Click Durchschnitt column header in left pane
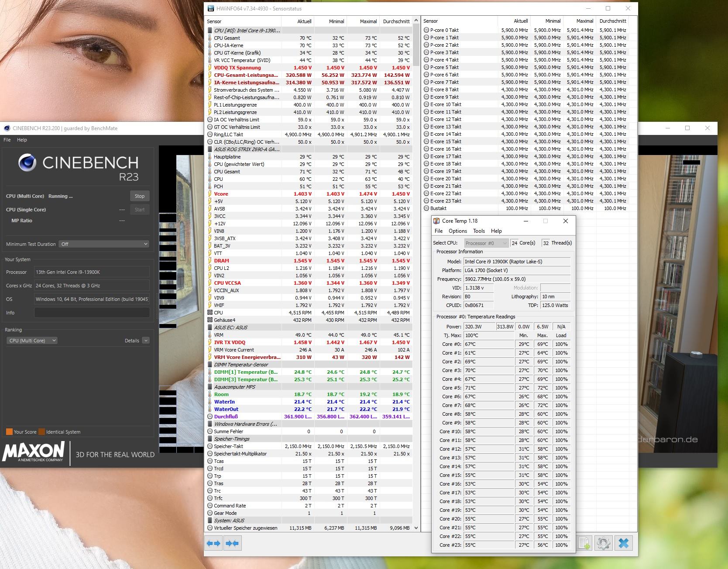This screenshot has height=569, width=728. pos(396,21)
